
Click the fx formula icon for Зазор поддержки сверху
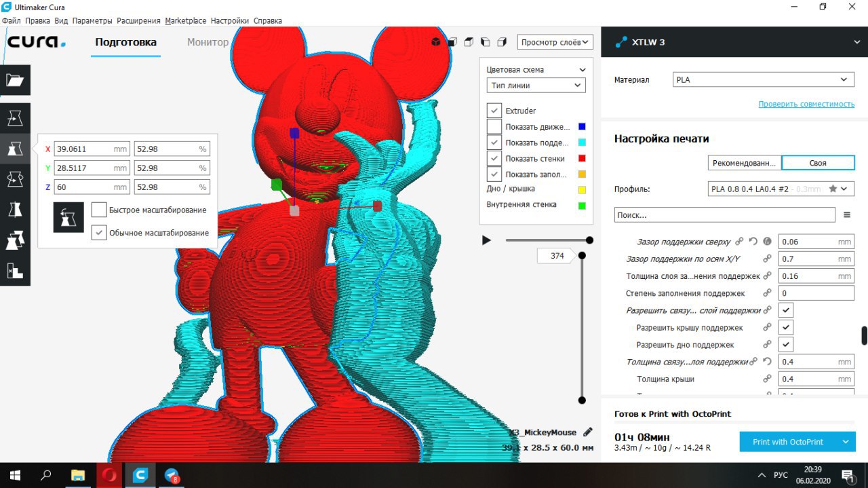[x=768, y=241]
